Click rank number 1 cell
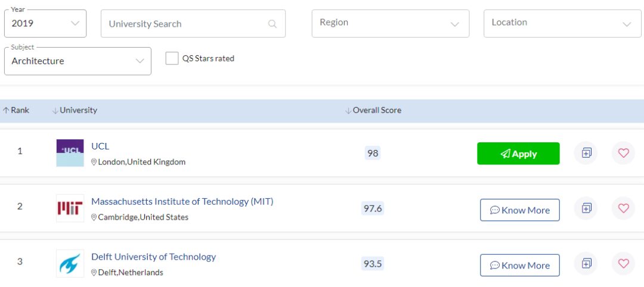This screenshot has height=287, width=644. (x=20, y=151)
